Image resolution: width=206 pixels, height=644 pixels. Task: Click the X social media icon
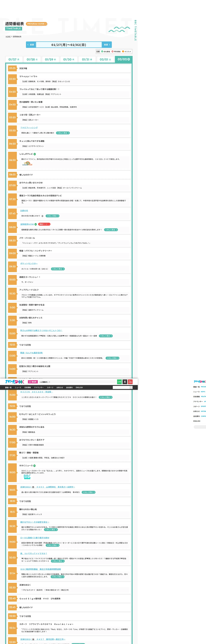click(125, 382)
